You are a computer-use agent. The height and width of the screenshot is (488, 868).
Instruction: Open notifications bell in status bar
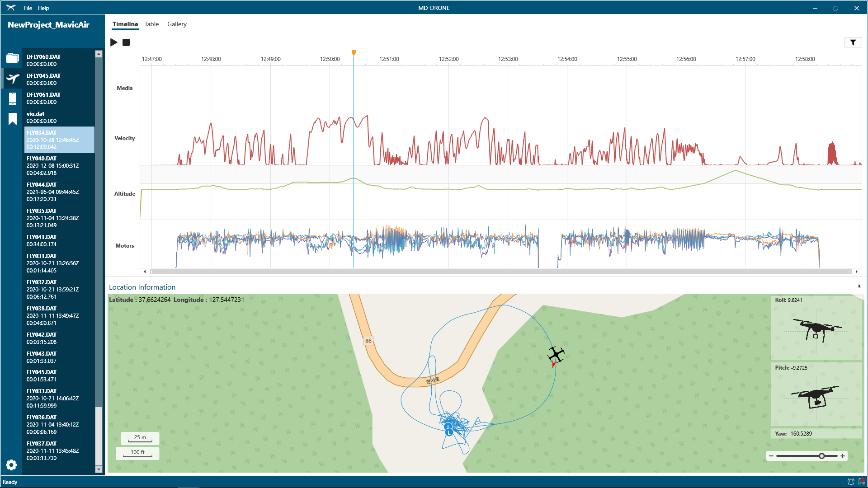pyautogui.click(x=850, y=482)
